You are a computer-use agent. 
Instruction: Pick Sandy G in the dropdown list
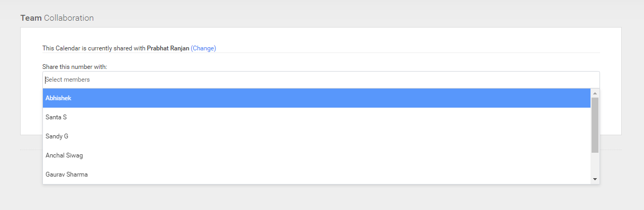tap(317, 136)
